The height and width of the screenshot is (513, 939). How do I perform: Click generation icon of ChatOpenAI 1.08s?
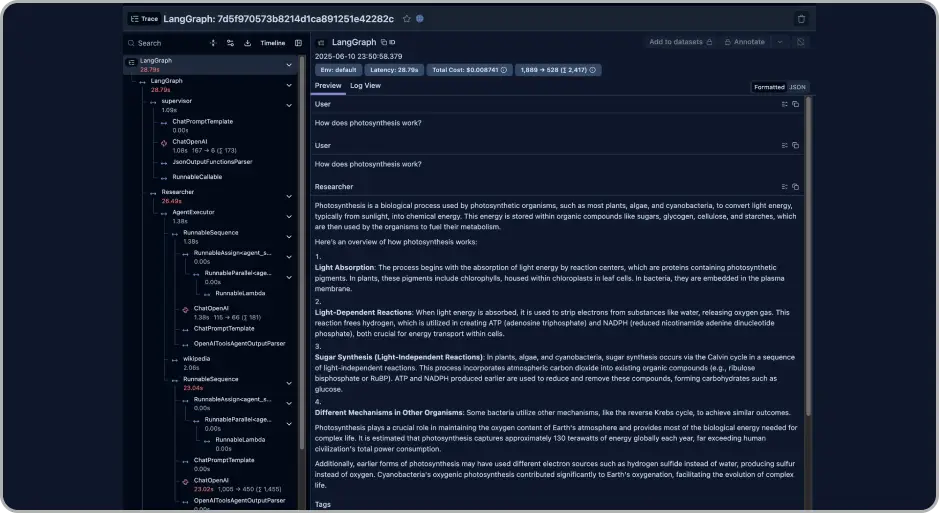163,143
